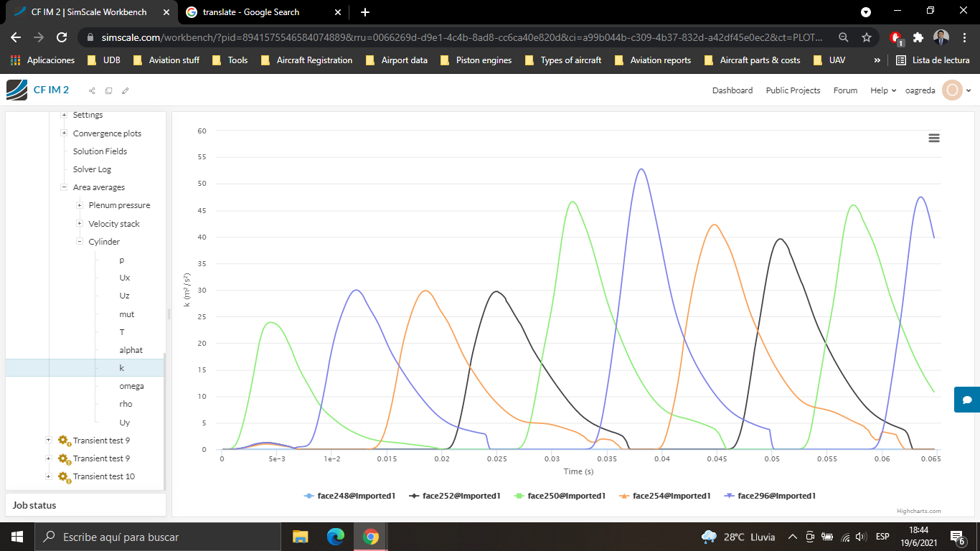The height and width of the screenshot is (551, 980).
Task: Open the SimScale chat support bubble
Action: click(x=967, y=400)
